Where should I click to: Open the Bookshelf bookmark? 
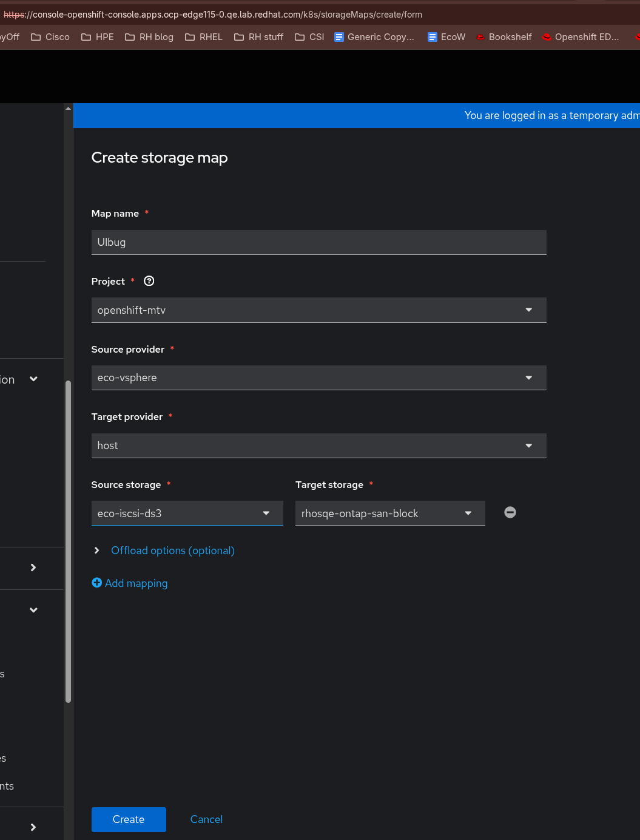504,37
